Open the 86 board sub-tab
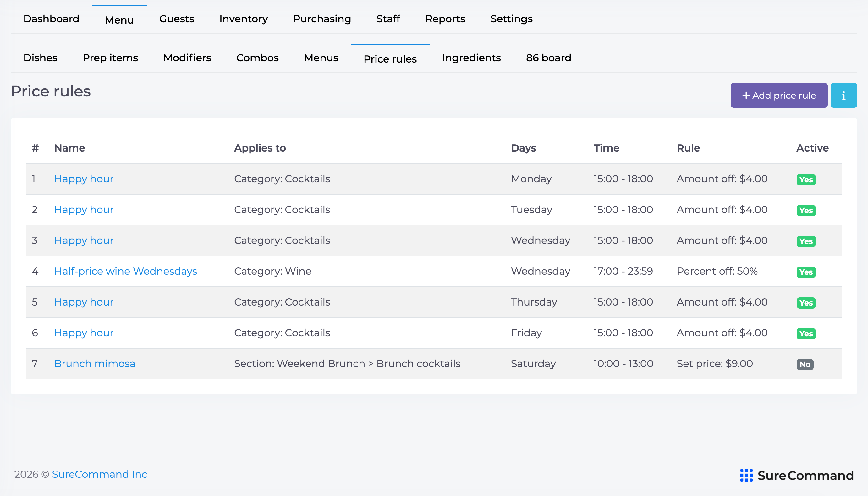 pos(549,58)
